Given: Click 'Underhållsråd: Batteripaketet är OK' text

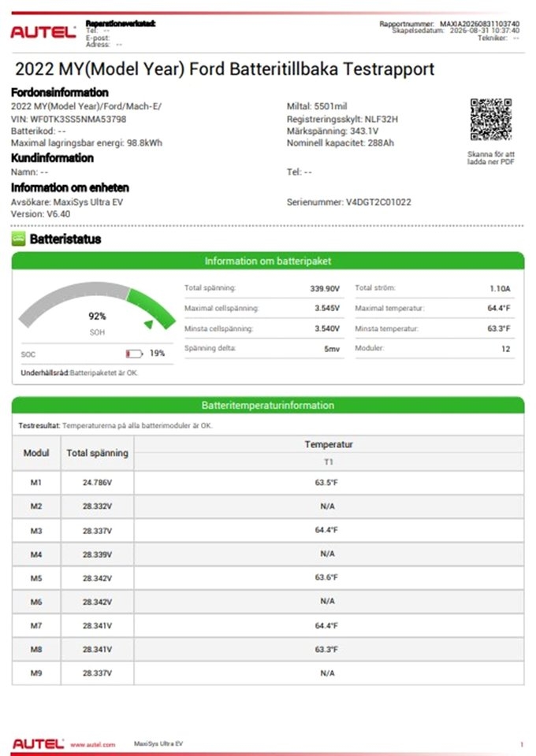Looking at the screenshot, I should pyautogui.click(x=79, y=372).
